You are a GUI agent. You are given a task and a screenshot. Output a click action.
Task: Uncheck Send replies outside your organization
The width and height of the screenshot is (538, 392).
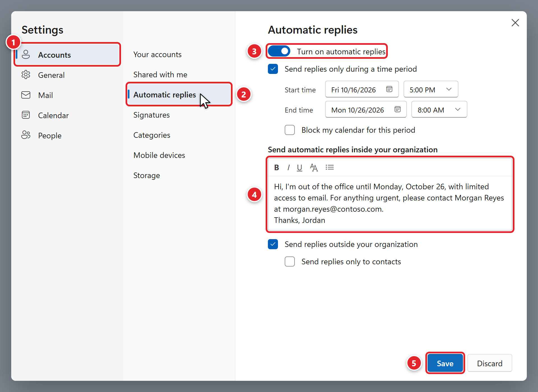click(x=273, y=244)
